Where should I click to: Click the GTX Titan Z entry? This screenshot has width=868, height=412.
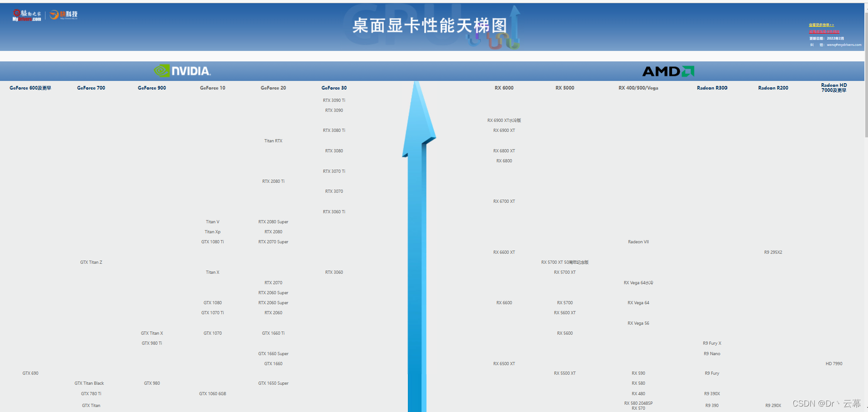pos(91,262)
